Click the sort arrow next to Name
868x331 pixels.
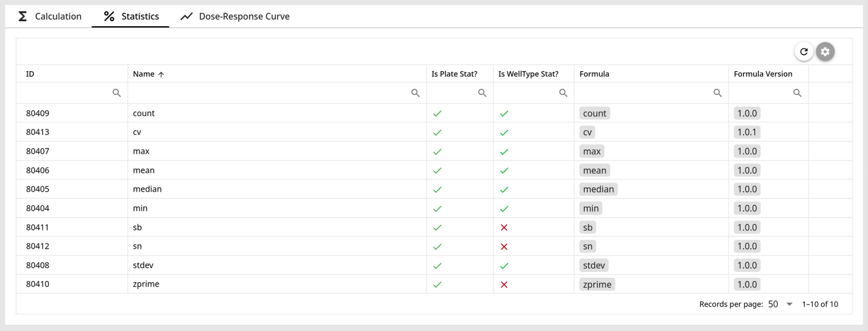click(161, 75)
